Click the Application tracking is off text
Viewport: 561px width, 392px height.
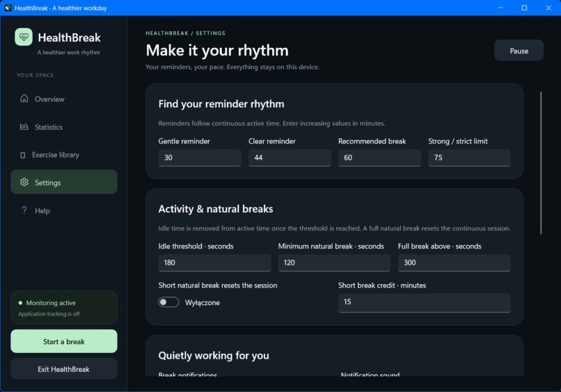[49, 314]
